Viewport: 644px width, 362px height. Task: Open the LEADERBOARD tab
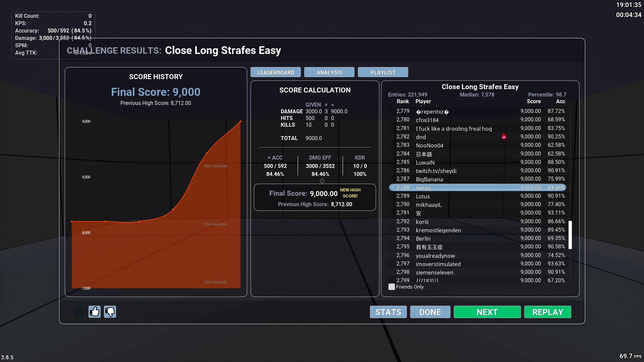tap(276, 72)
